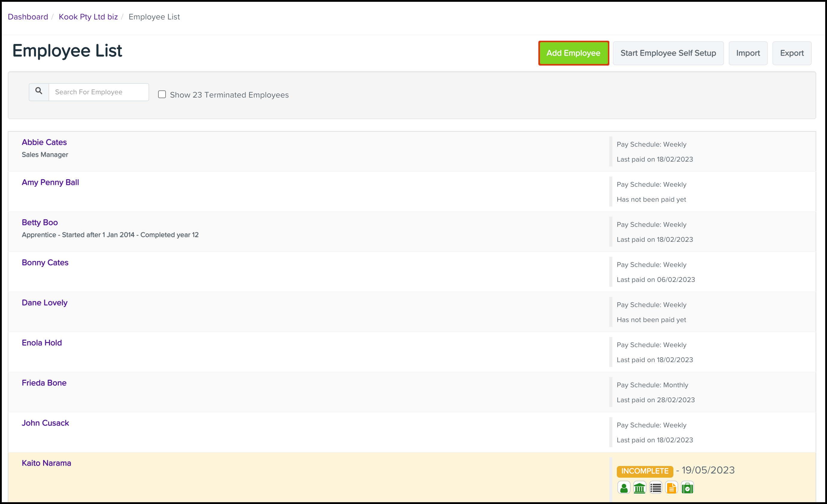Enable Show 23 Terminated Employees
The image size is (827, 504).
[162, 94]
